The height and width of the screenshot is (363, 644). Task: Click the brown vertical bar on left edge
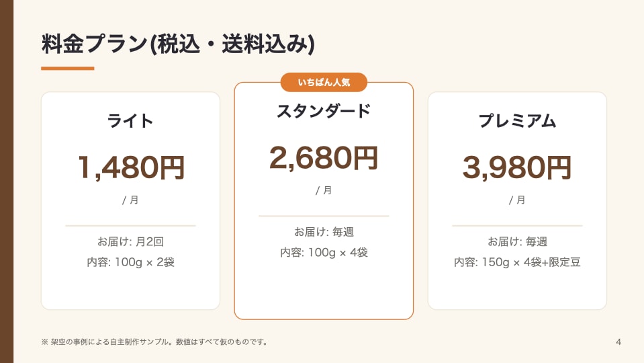tap(7, 182)
